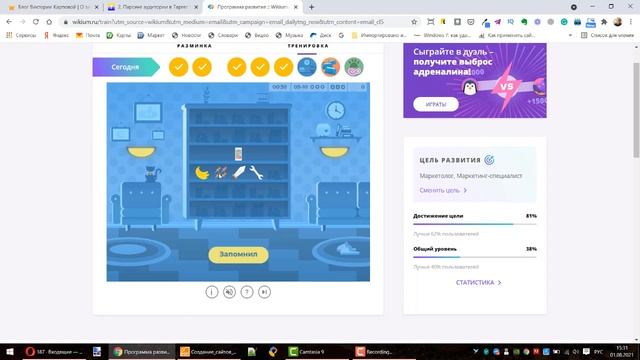Screen dimensions: 640x360
Task: Select the sword item on the shelf
Action: (239, 172)
